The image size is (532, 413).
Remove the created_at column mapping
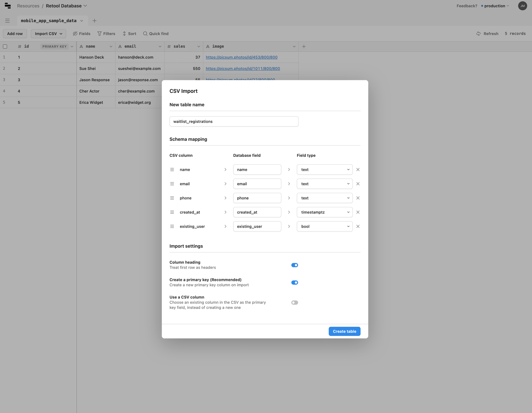[358, 212]
